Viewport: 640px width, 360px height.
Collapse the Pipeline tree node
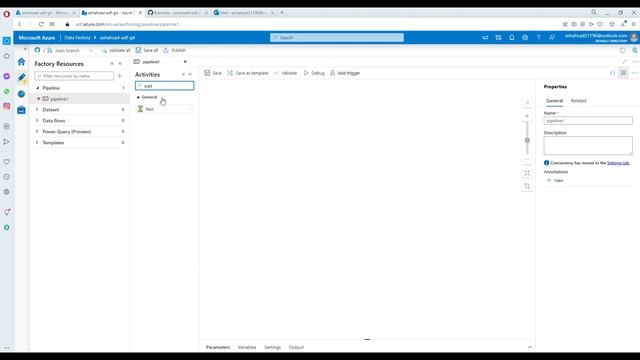(x=38, y=88)
